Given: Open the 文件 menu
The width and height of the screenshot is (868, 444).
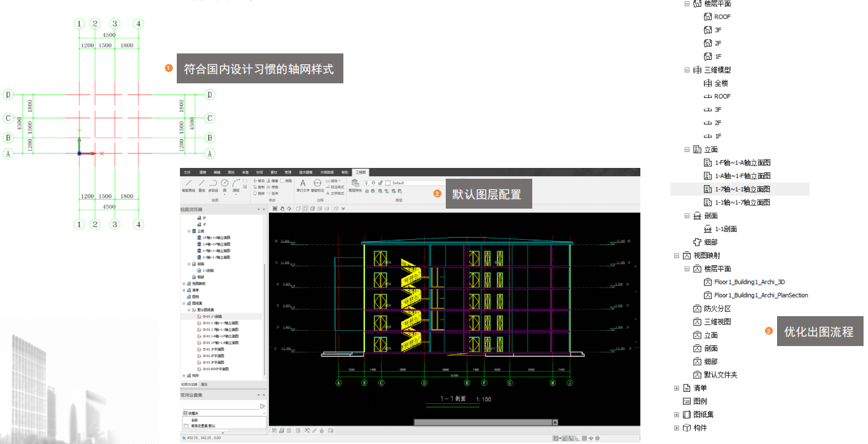Looking at the screenshot, I should tap(187, 172).
